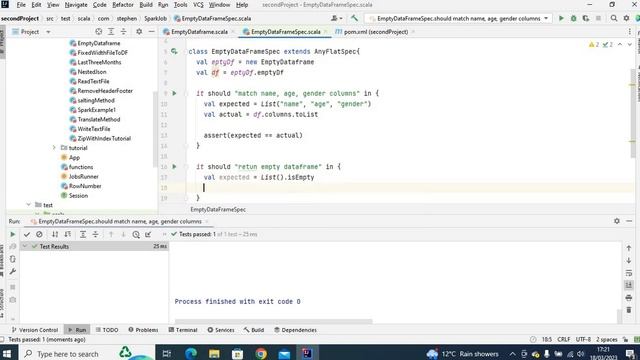
Task: Rerun tests in Run panel
Action: pos(13,234)
